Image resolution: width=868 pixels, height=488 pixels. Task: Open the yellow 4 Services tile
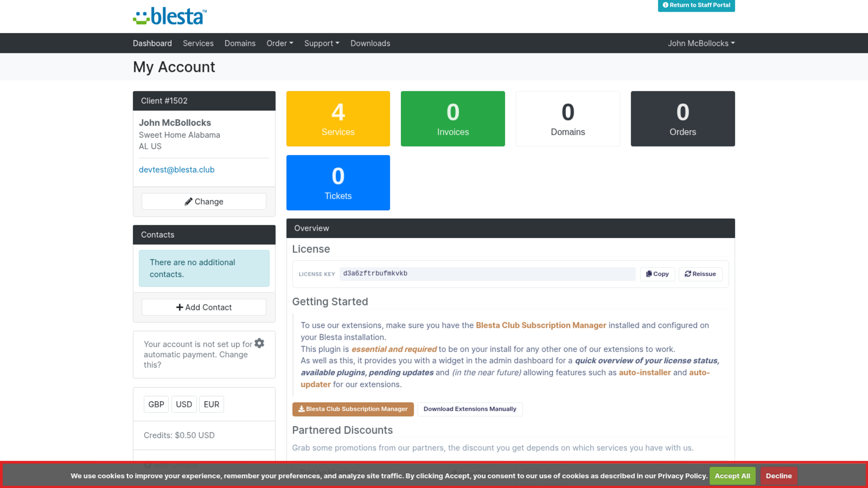pos(338,119)
